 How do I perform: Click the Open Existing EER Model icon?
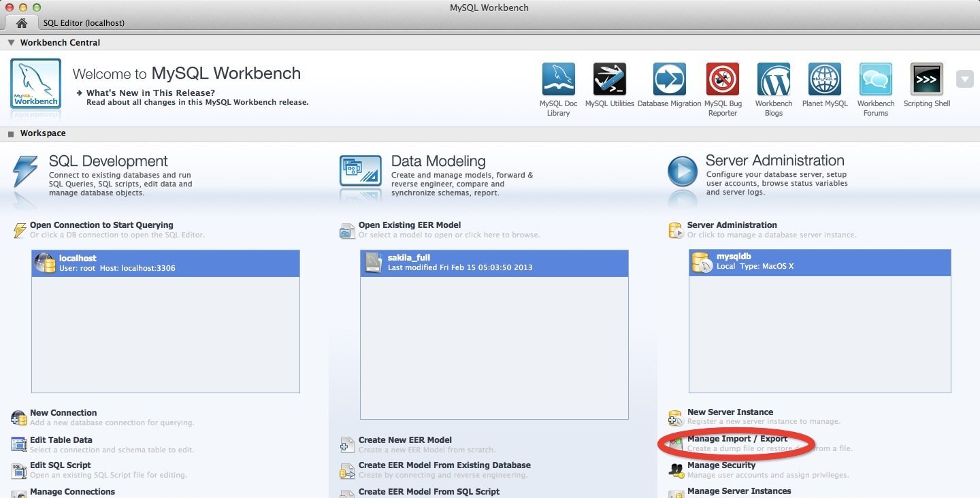(348, 231)
